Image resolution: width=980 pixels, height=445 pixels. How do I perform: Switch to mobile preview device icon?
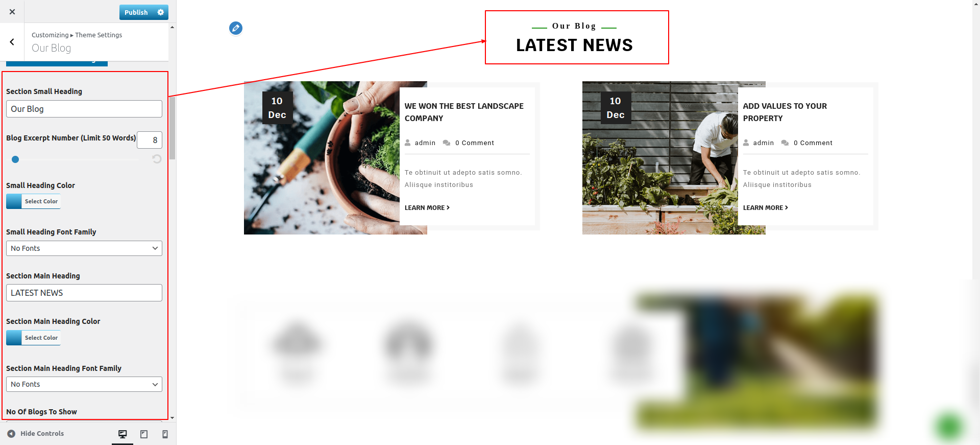point(165,434)
